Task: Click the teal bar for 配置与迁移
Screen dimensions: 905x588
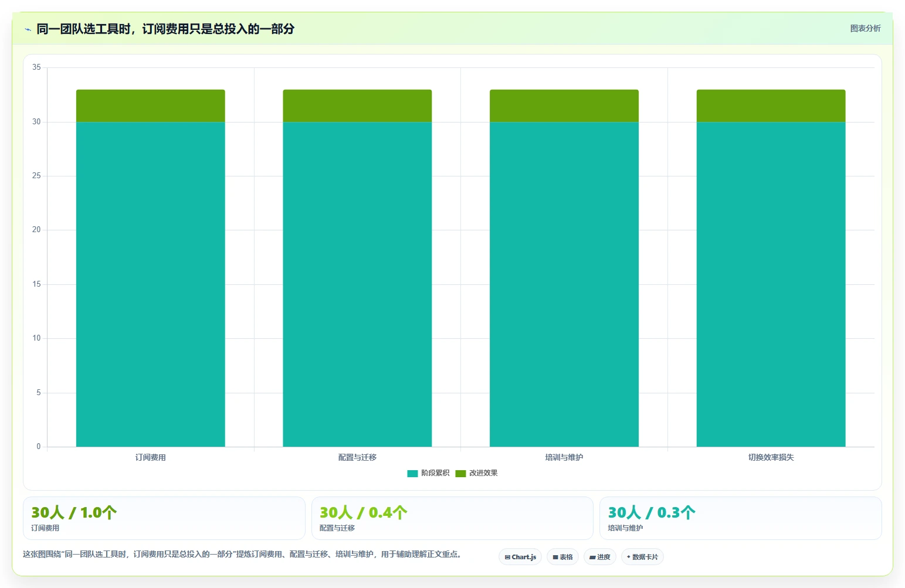Action: pyautogui.click(x=357, y=284)
